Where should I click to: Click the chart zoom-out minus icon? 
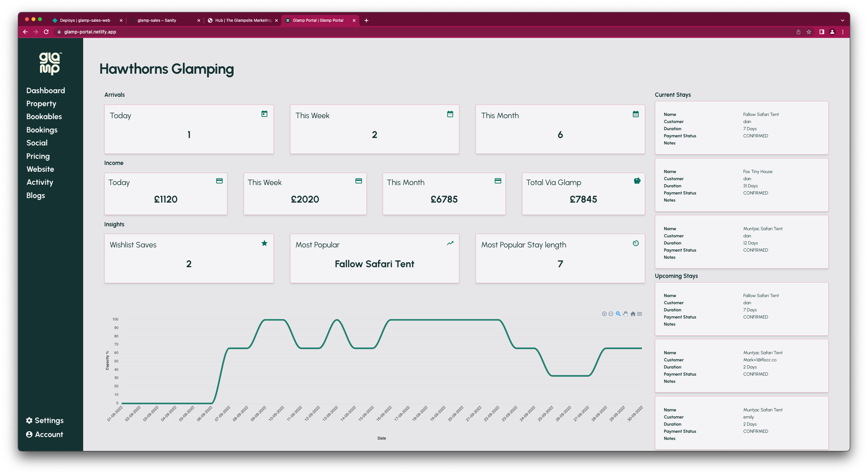tap(611, 314)
